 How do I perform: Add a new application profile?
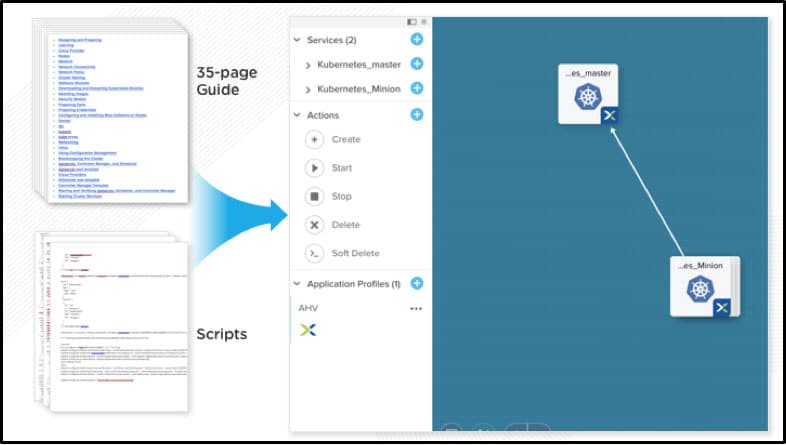coord(416,284)
